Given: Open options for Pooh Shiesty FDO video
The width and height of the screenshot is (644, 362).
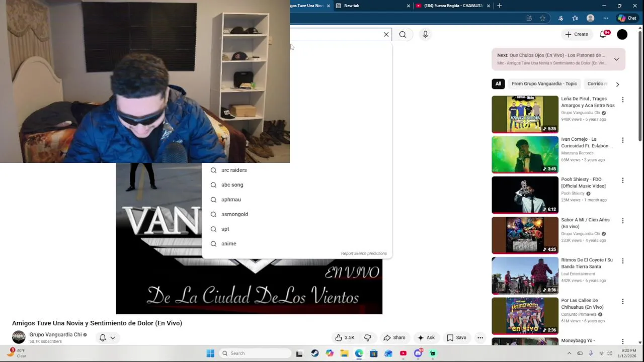Looking at the screenshot, I should [622, 180].
